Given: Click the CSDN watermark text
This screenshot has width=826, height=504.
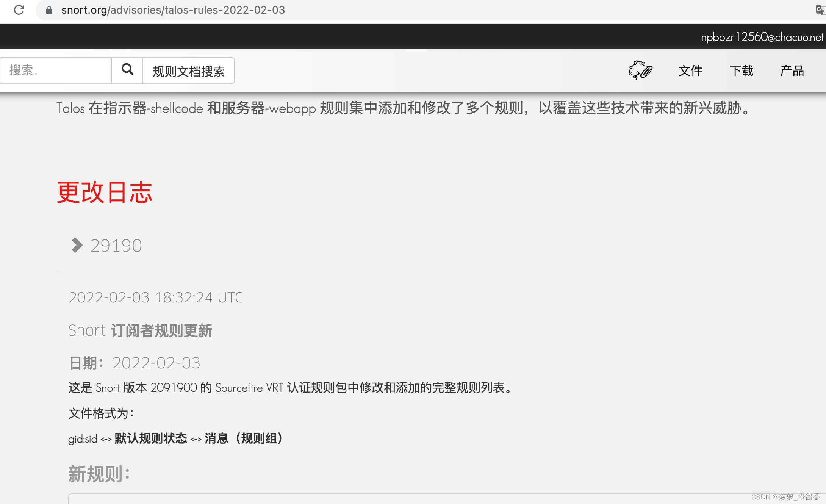Looking at the screenshot, I should coord(785,497).
